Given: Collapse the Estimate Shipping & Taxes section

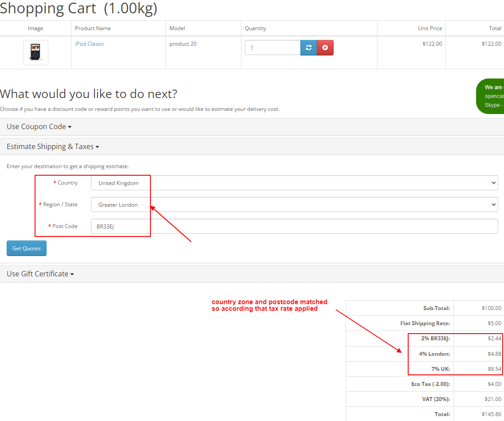Looking at the screenshot, I should [x=52, y=146].
